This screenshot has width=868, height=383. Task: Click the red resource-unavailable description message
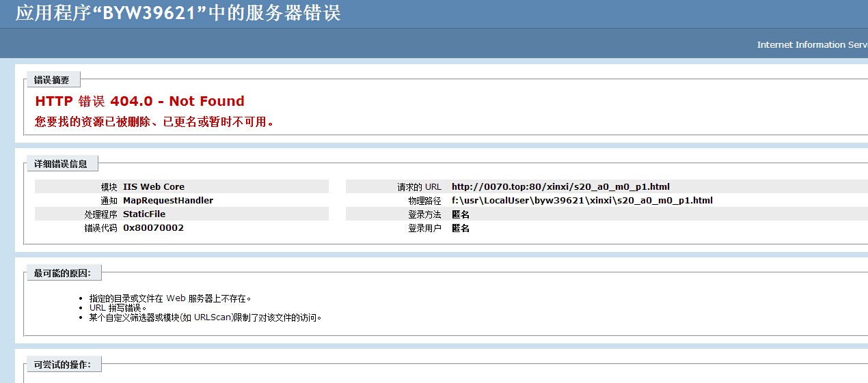tap(154, 122)
